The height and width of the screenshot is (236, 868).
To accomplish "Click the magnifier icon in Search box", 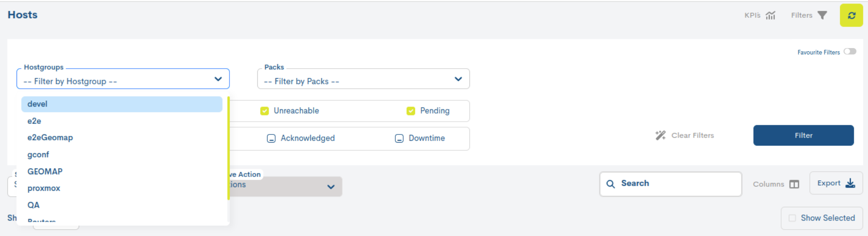I will (x=611, y=184).
